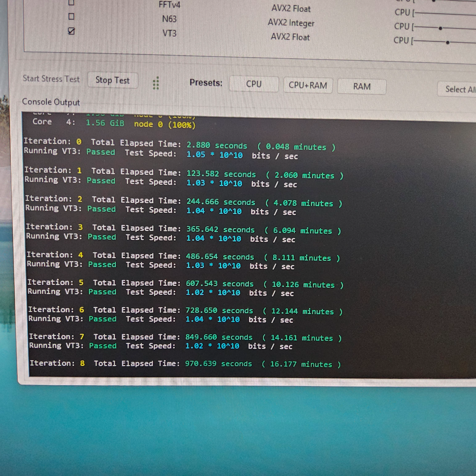Click the ( 6.094 minutes ) value
The width and height of the screenshot is (476, 476).
303,231
